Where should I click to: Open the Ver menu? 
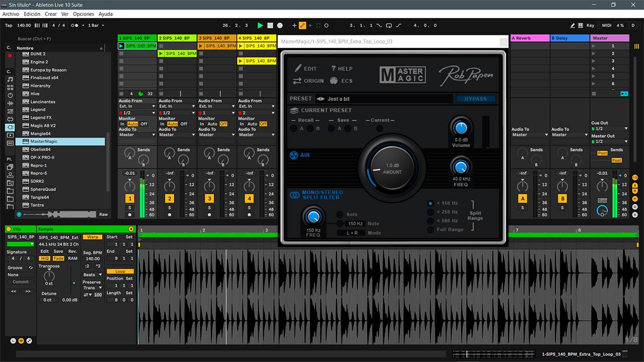pos(65,14)
